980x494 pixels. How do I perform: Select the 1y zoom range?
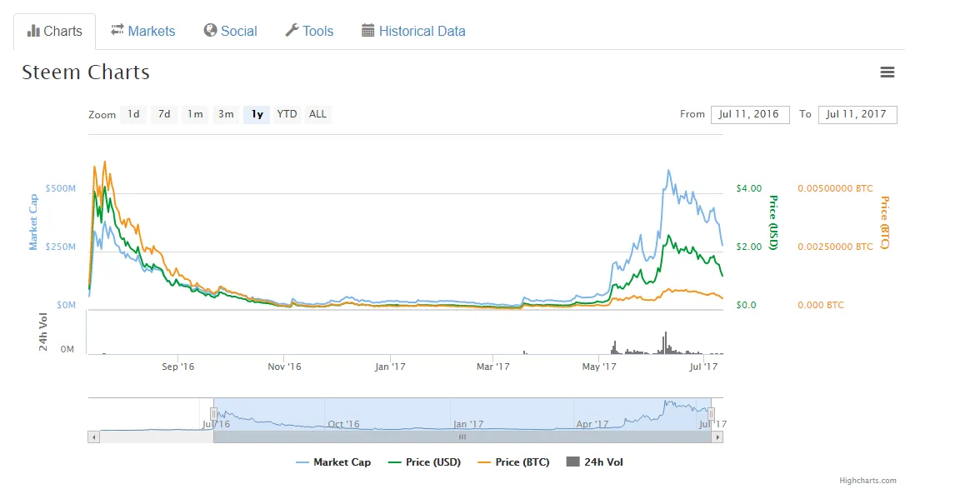click(257, 114)
